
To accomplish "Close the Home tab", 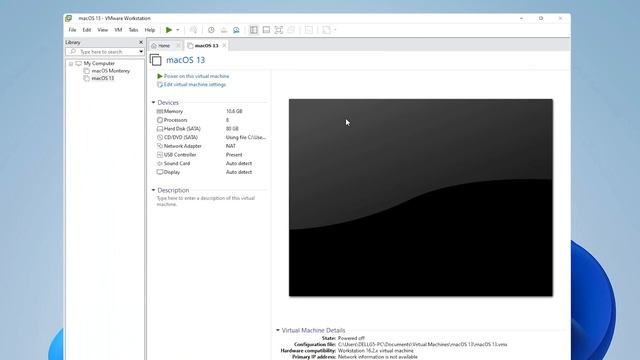I will 178,46.
